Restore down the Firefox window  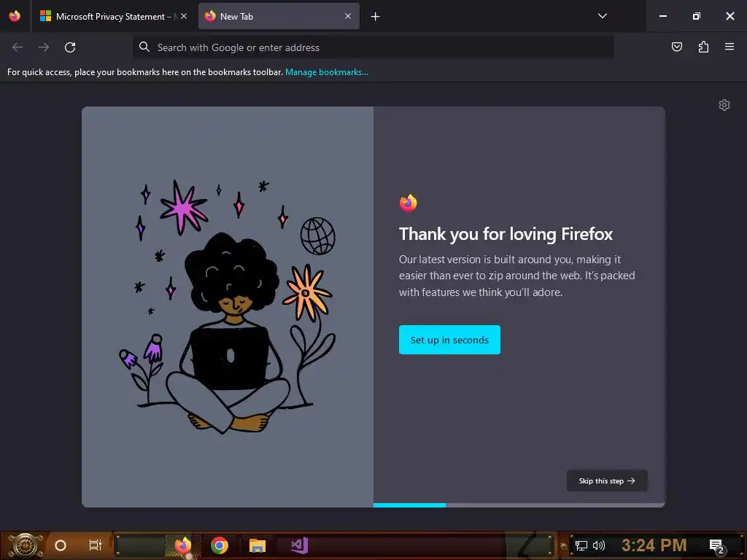pos(696,16)
